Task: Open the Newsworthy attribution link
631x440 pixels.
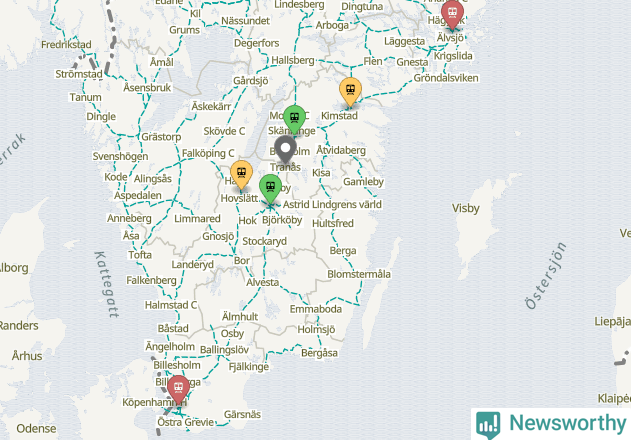Action: click(551, 424)
